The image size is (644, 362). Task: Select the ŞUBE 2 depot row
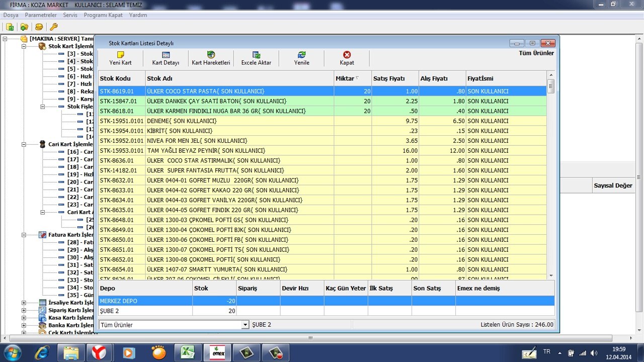coord(145,311)
